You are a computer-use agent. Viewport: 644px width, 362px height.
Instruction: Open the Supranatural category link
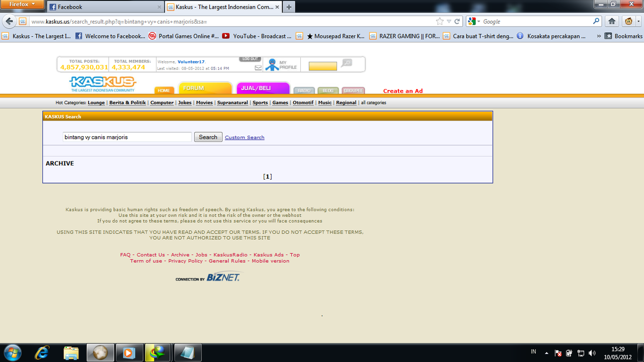(x=232, y=103)
